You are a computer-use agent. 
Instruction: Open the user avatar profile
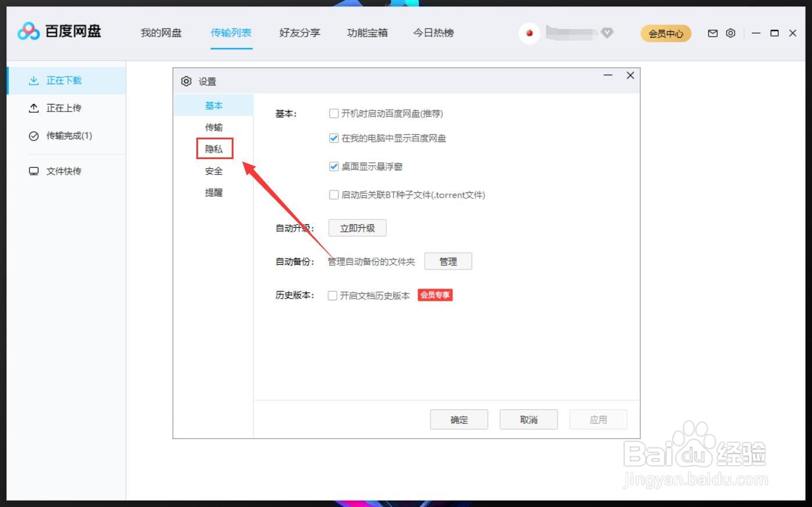coord(529,33)
